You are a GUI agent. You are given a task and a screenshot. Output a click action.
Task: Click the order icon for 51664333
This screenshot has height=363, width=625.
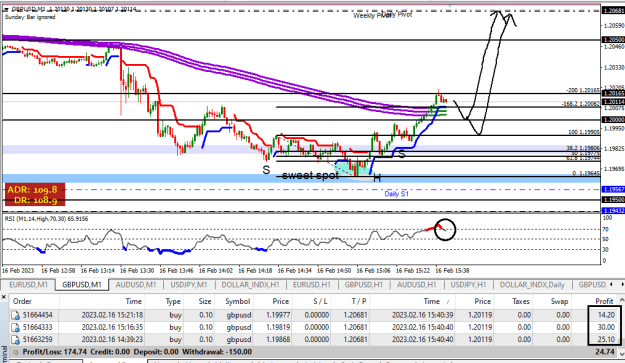point(16,328)
